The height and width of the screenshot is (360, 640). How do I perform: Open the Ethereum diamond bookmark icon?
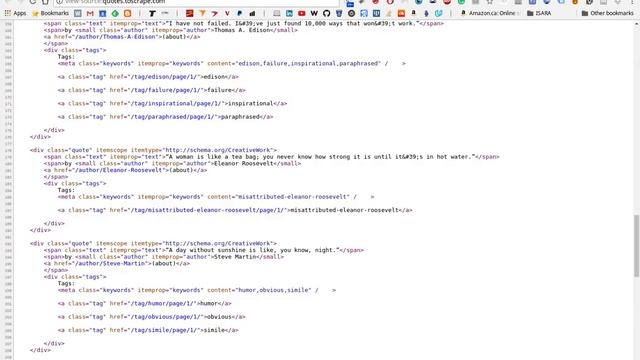click(x=426, y=13)
